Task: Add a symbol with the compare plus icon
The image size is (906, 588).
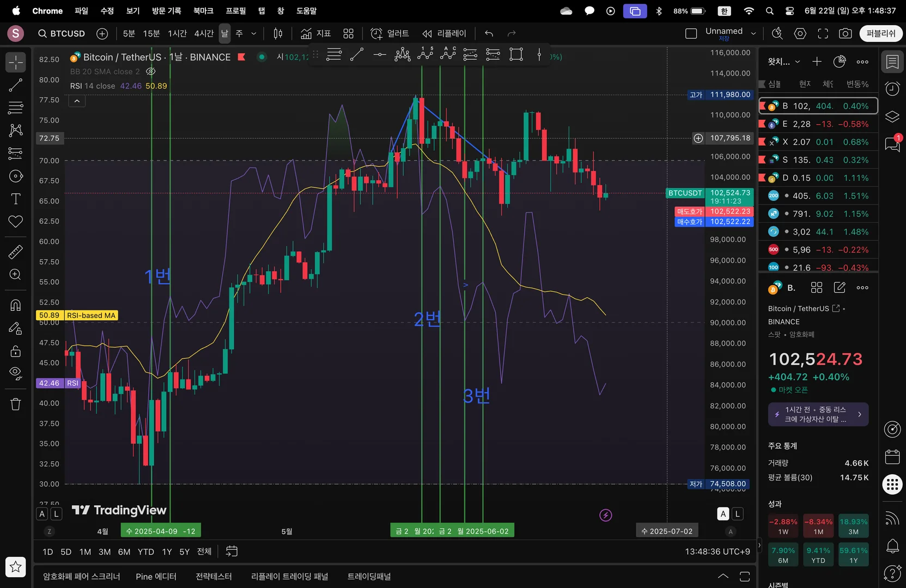Action: [x=102, y=34]
